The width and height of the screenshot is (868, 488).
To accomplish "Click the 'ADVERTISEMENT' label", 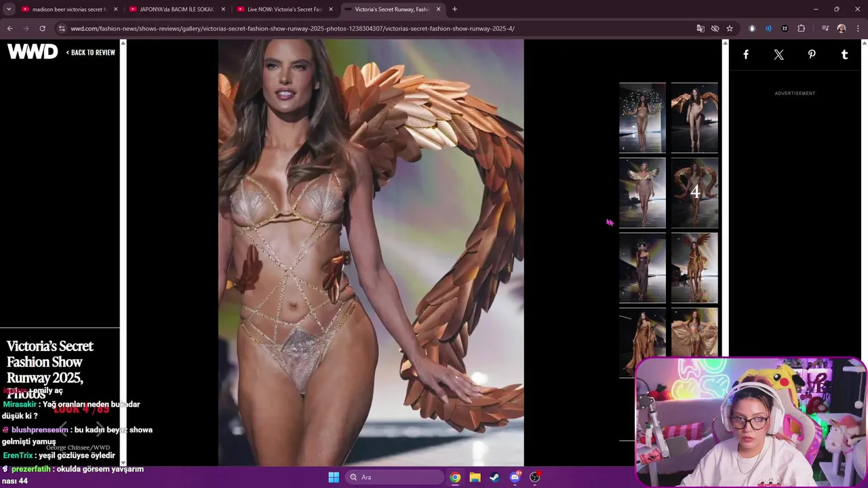I will (795, 94).
